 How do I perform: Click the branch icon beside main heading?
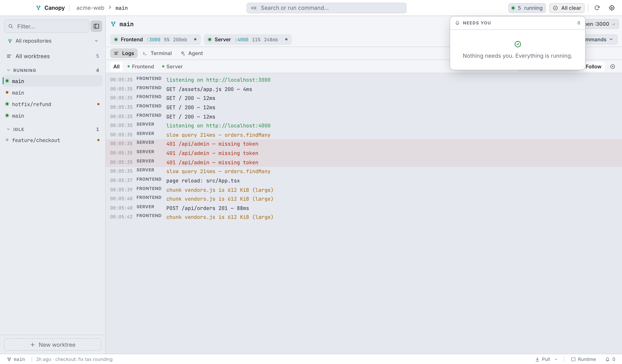point(113,24)
